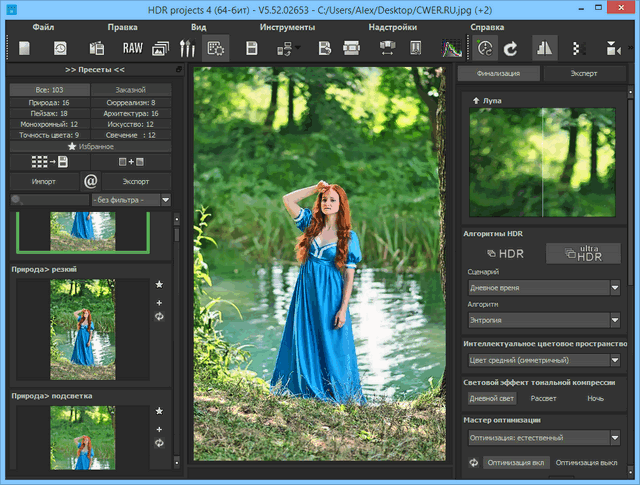Click the image resize arrows icon
Image resolution: width=640 pixels, height=485 pixels.
tap(387, 49)
